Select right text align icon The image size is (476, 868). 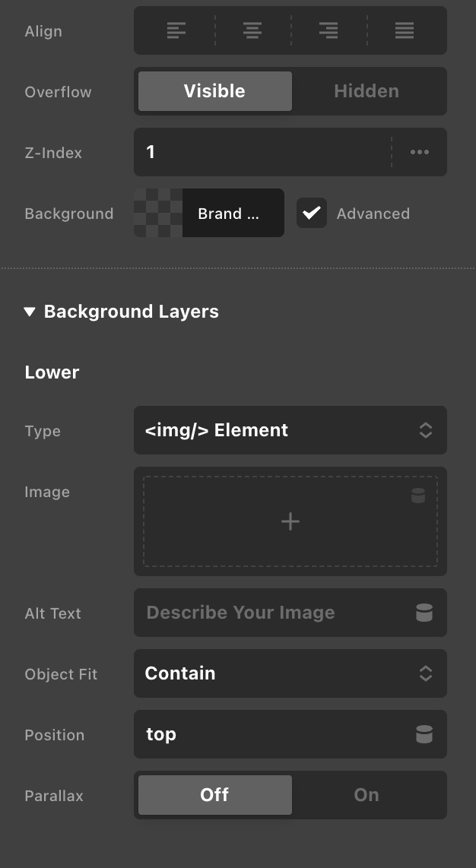pyautogui.click(x=328, y=30)
